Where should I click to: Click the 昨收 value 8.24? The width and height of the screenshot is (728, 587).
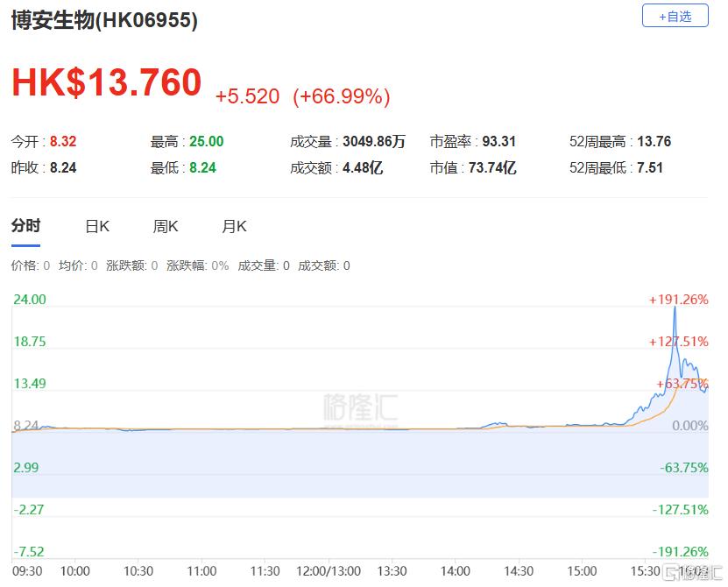coord(63,167)
